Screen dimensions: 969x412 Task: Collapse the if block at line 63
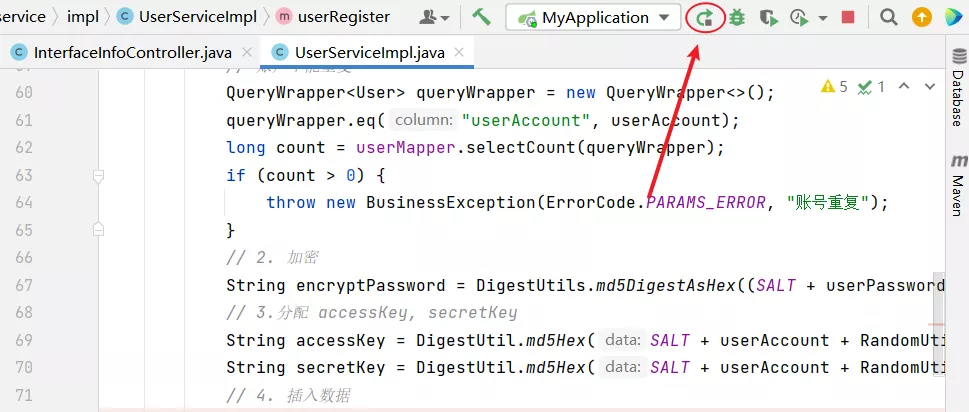pos(98,177)
